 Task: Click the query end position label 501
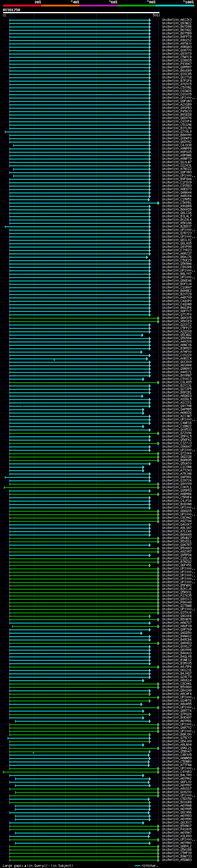click(155, 15)
